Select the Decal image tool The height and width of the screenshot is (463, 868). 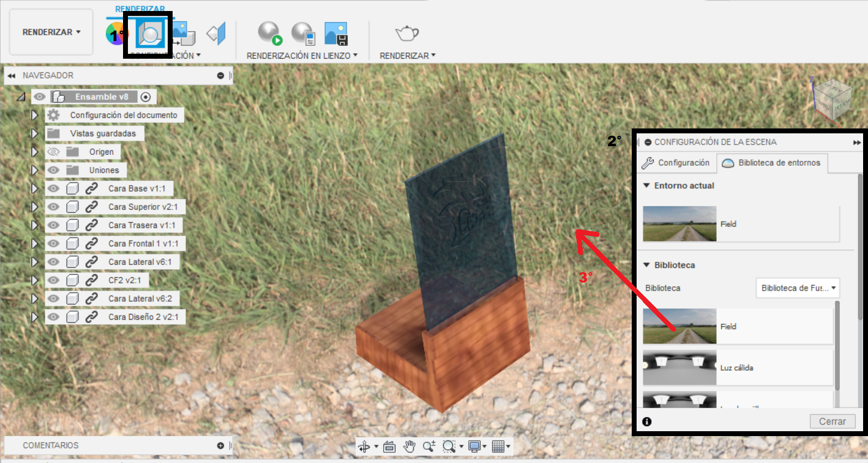[183, 34]
